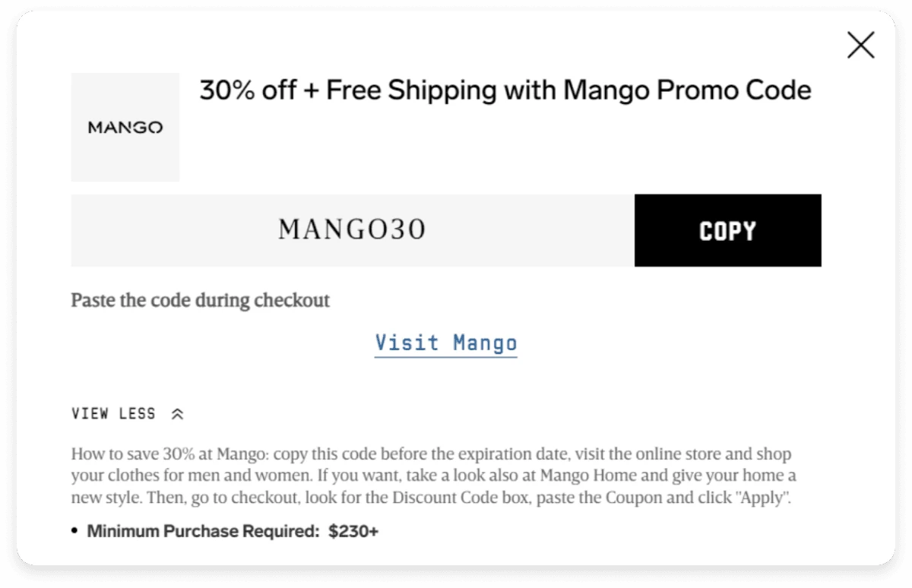Click the Mango brand logo thumbnail
Image resolution: width=912 pixels, height=588 pixels.
click(x=125, y=127)
